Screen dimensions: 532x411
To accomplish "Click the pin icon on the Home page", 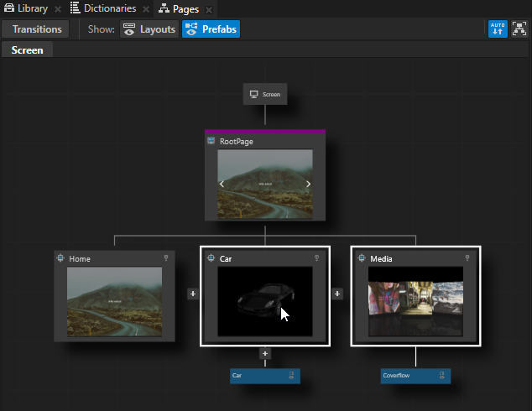I will (x=165, y=258).
